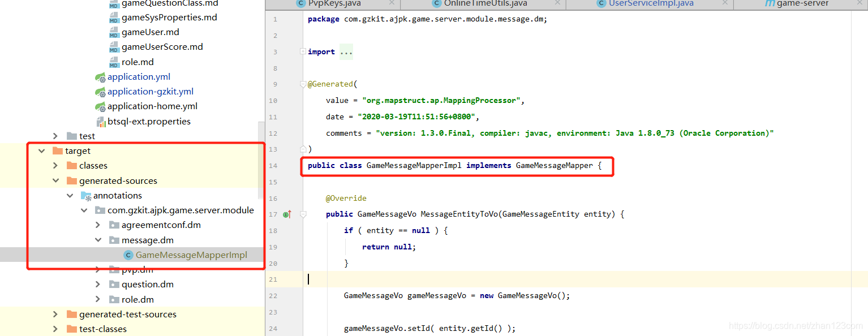Click the package declaration on line 1
The height and width of the screenshot is (336, 868).
click(x=427, y=19)
